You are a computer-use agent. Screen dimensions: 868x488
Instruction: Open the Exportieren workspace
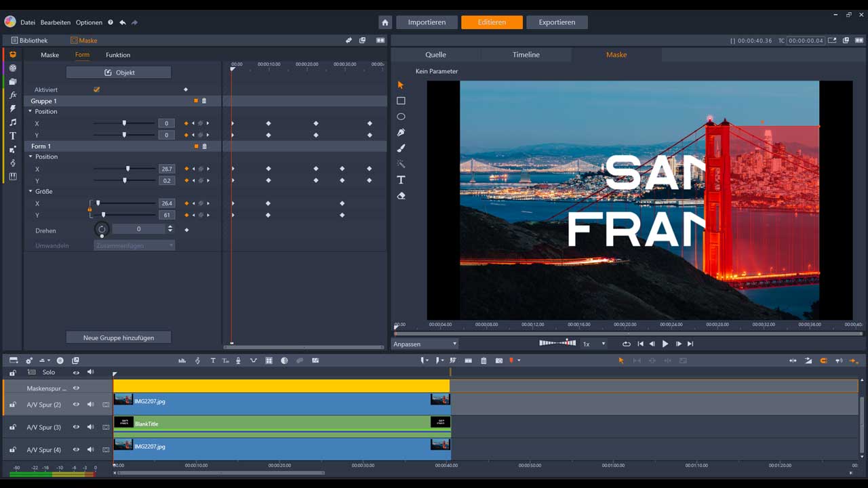point(557,22)
